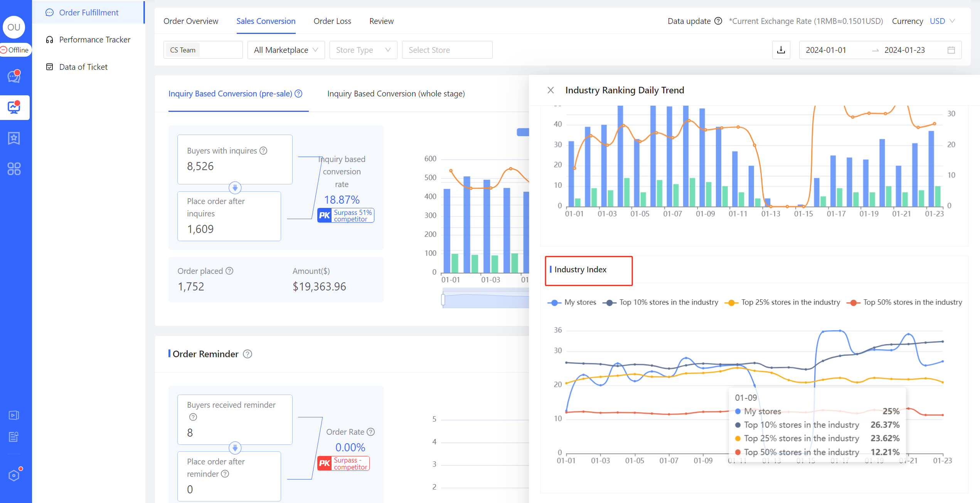Switch to the Order Loss tab
The image size is (980, 503).
coord(332,21)
